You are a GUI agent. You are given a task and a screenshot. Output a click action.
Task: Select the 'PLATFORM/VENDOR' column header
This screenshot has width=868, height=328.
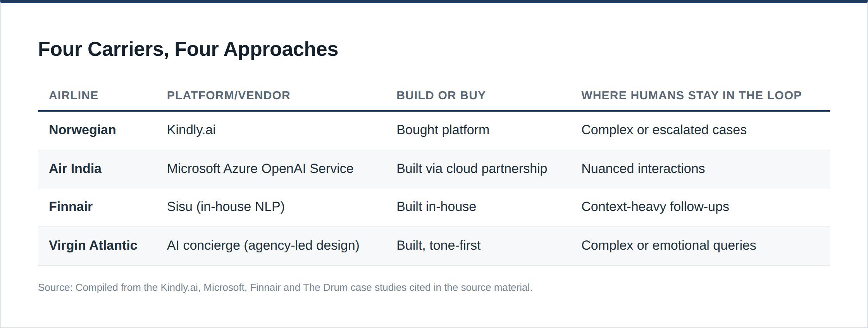(x=229, y=95)
